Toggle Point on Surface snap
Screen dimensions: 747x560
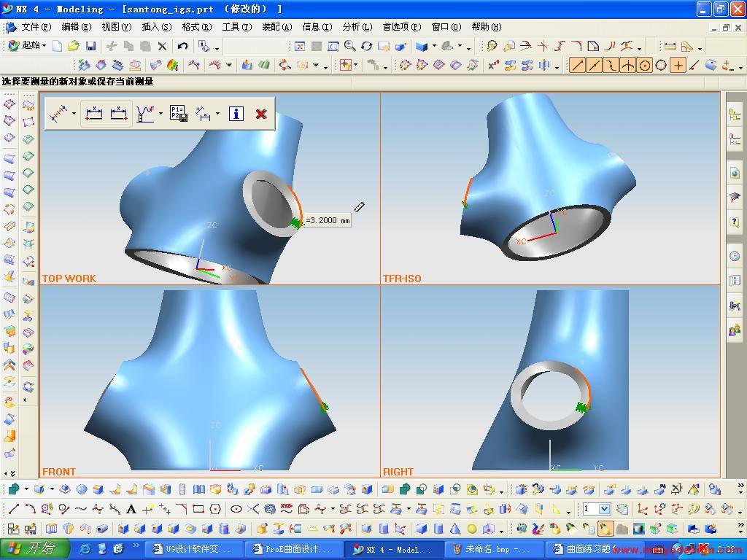(x=711, y=65)
